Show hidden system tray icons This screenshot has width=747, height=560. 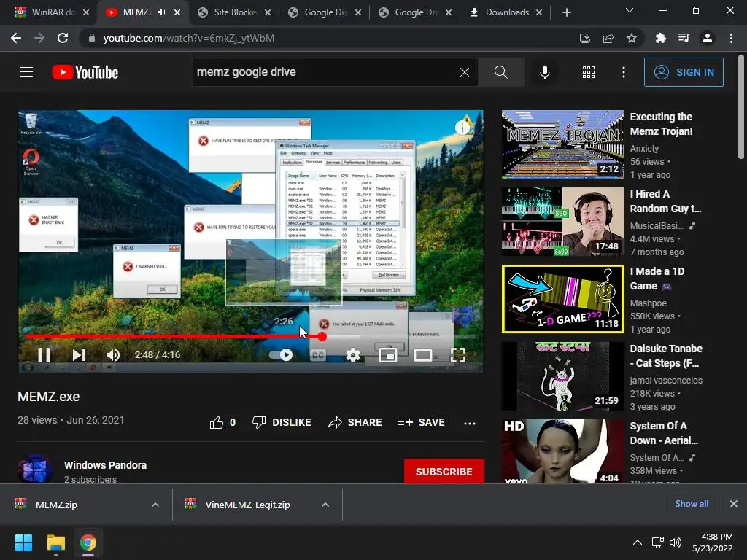[x=637, y=542]
